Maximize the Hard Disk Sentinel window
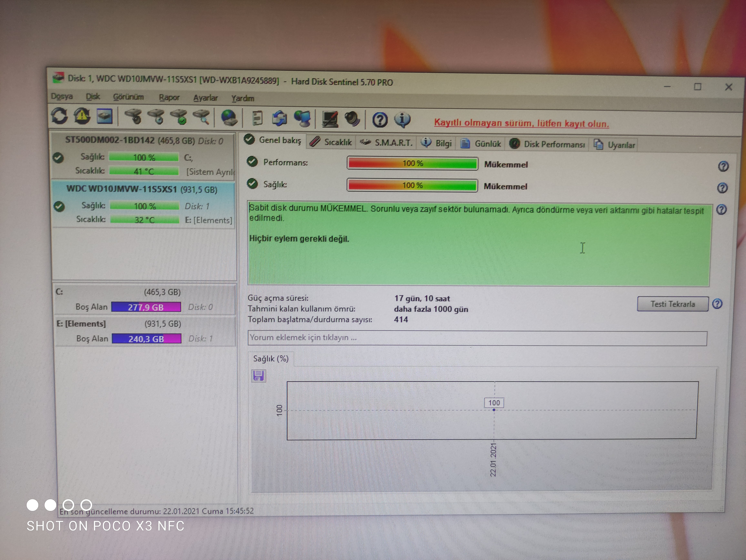This screenshot has height=560, width=746. click(697, 87)
